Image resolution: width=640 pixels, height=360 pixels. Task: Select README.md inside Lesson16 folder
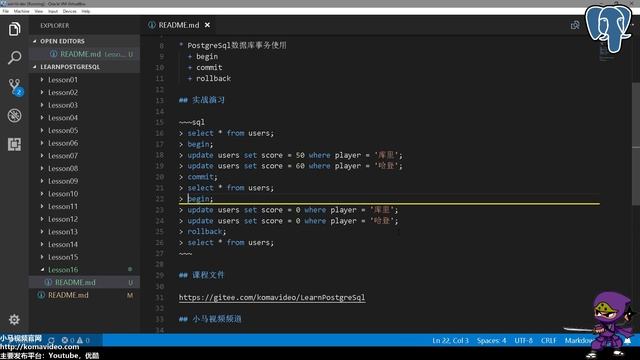[x=84, y=282]
